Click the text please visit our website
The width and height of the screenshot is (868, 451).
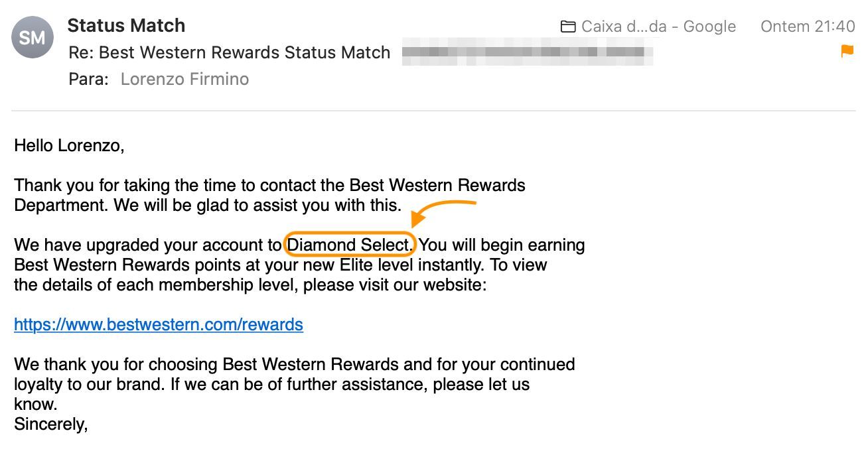coord(395,285)
